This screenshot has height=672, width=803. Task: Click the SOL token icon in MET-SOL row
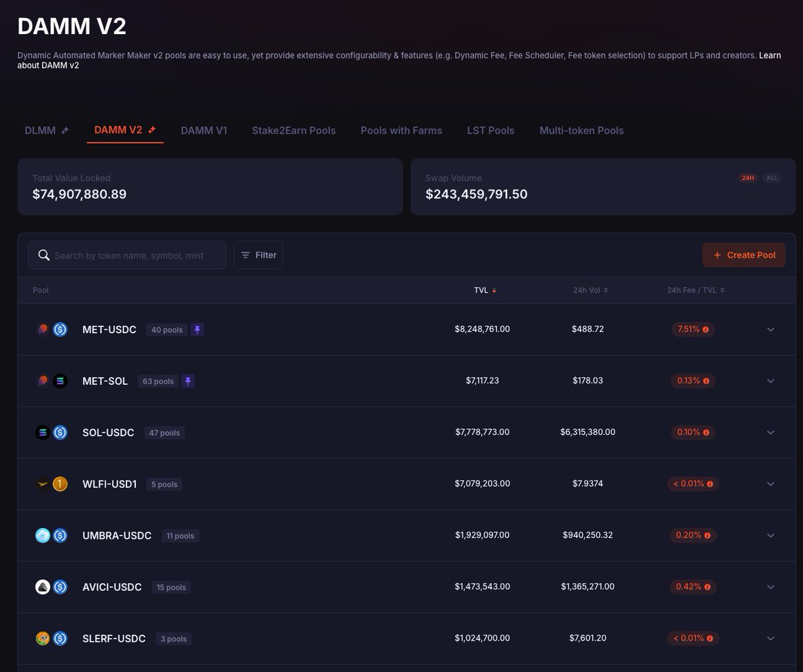click(x=60, y=381)
